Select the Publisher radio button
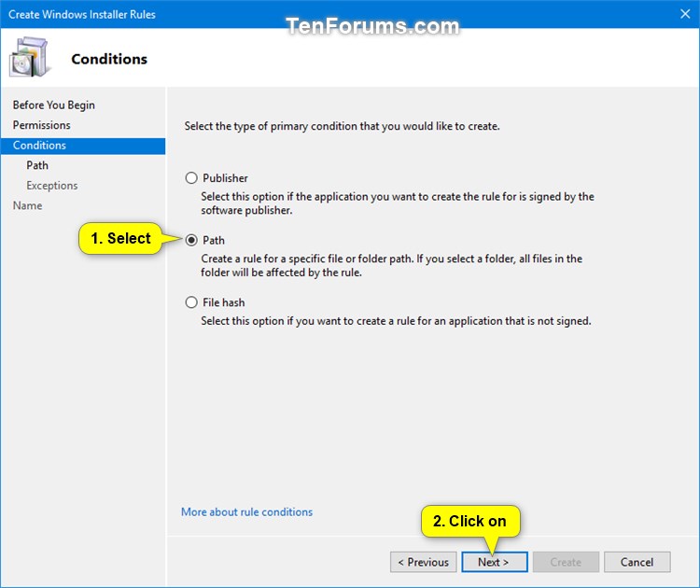 point(191,178)
